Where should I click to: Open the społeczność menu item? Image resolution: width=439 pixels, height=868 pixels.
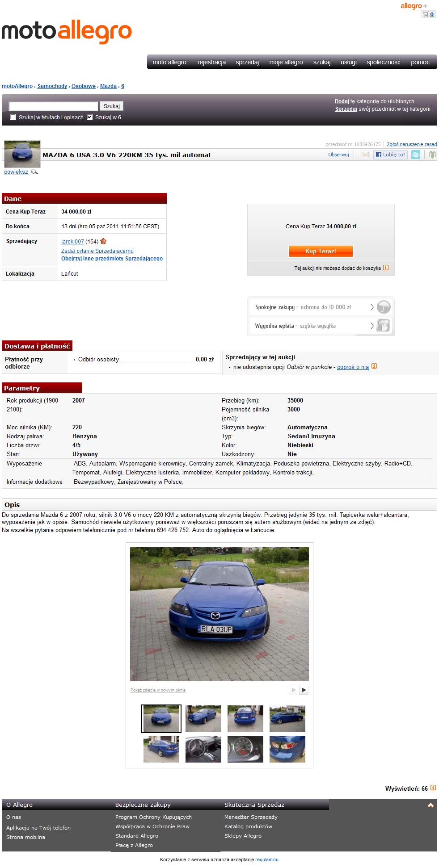(383, 62)
